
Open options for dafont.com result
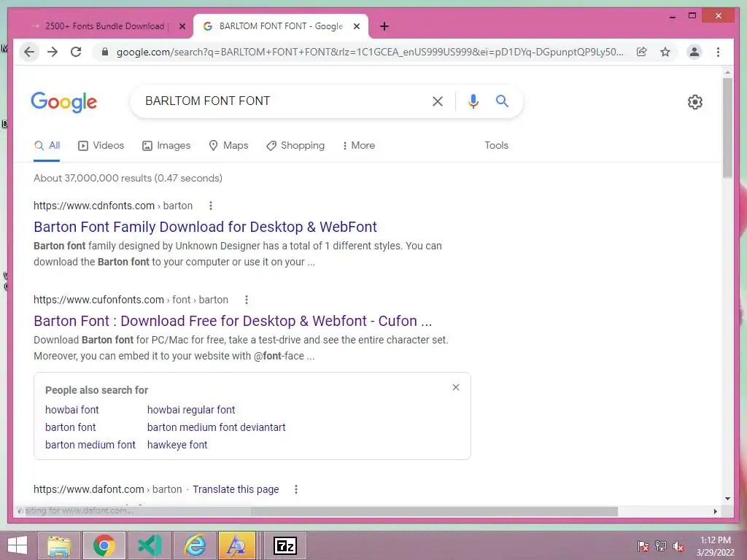pos(296,489)
